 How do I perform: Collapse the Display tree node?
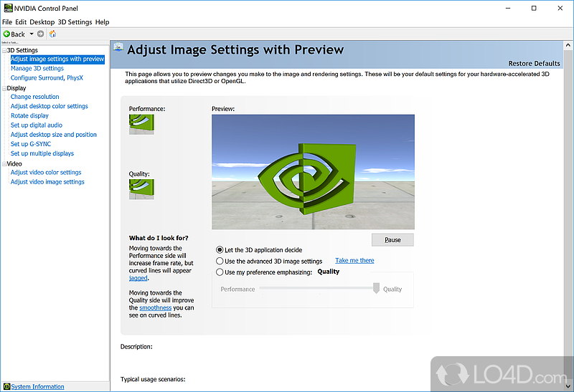point(4,88)
